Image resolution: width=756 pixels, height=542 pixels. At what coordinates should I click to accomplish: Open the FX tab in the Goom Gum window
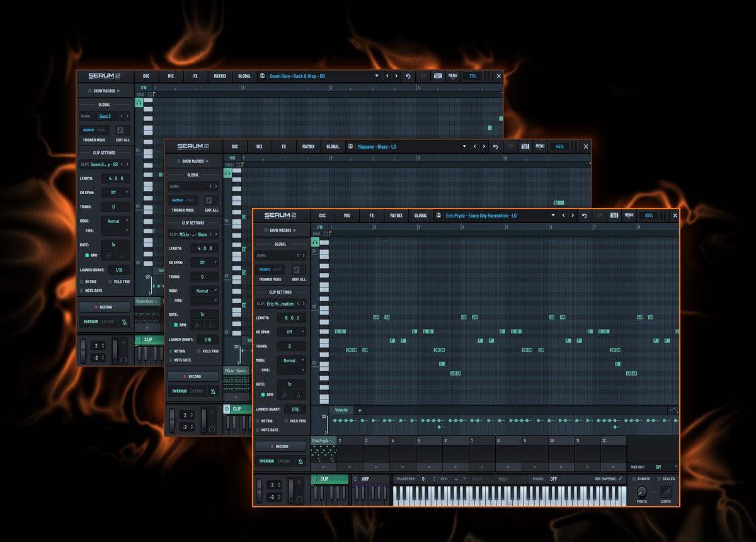point(195,76)
